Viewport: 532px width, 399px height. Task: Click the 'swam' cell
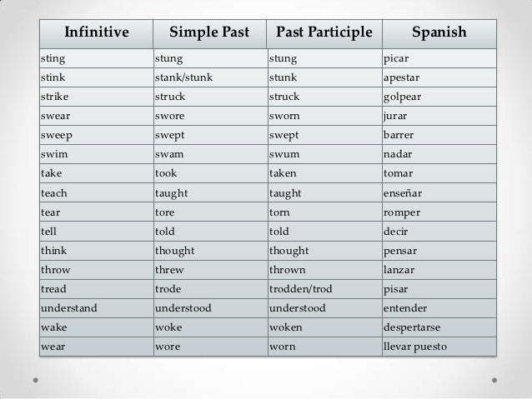point(211,154)
